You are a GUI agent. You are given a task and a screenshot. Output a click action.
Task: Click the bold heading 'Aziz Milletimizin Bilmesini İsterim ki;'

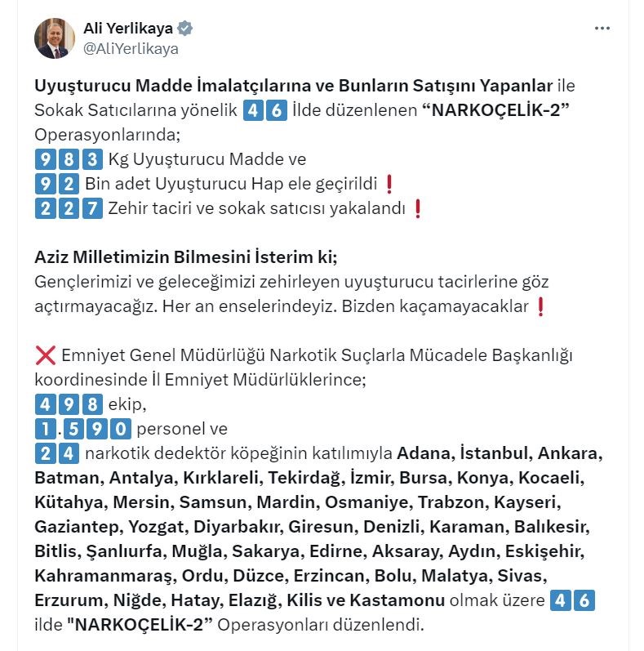(x=186, y=257)
